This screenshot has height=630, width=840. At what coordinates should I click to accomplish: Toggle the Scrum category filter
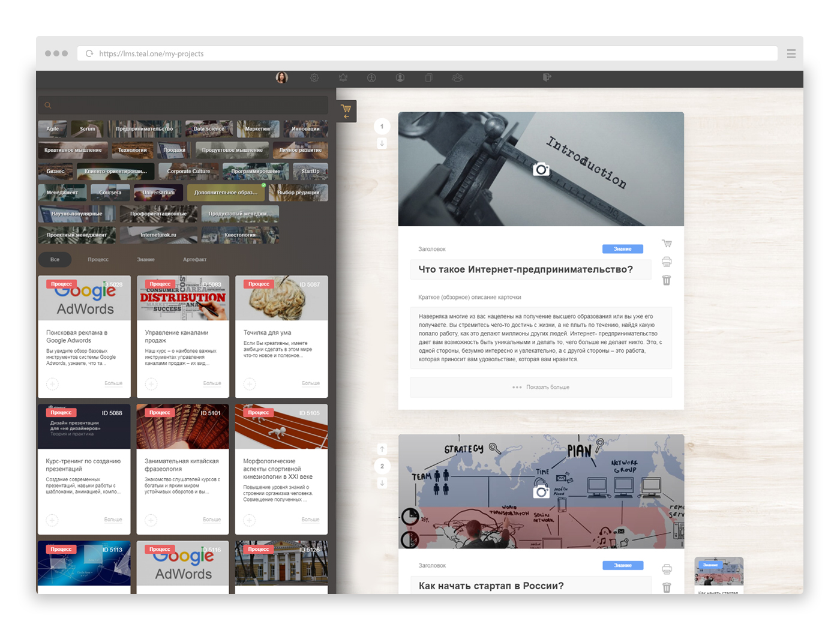(88, 128)
